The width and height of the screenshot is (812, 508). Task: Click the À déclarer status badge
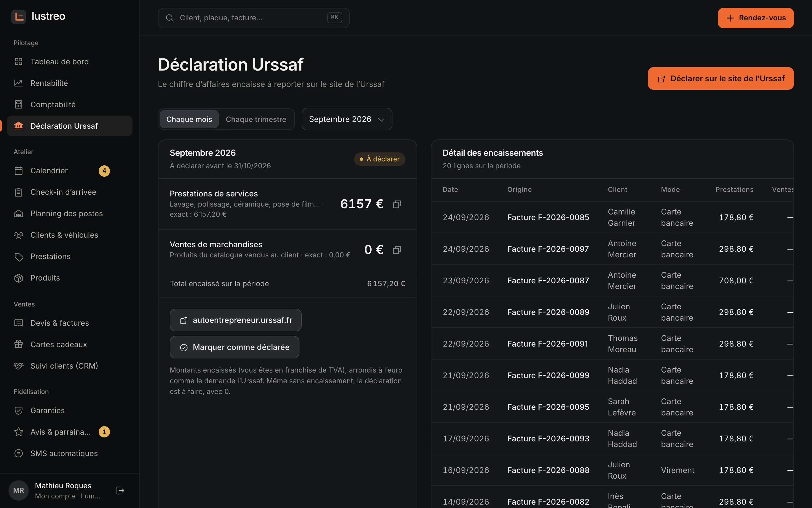(379, 159)
